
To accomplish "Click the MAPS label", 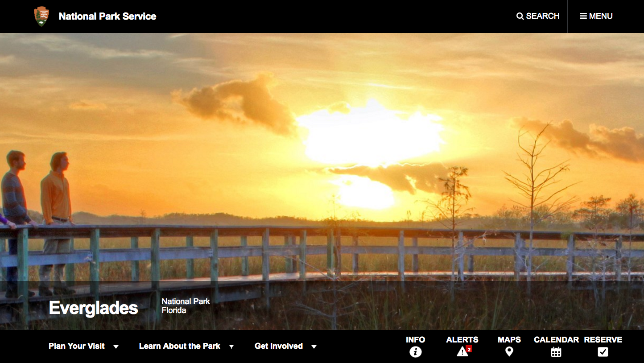I will pos(509,340).
